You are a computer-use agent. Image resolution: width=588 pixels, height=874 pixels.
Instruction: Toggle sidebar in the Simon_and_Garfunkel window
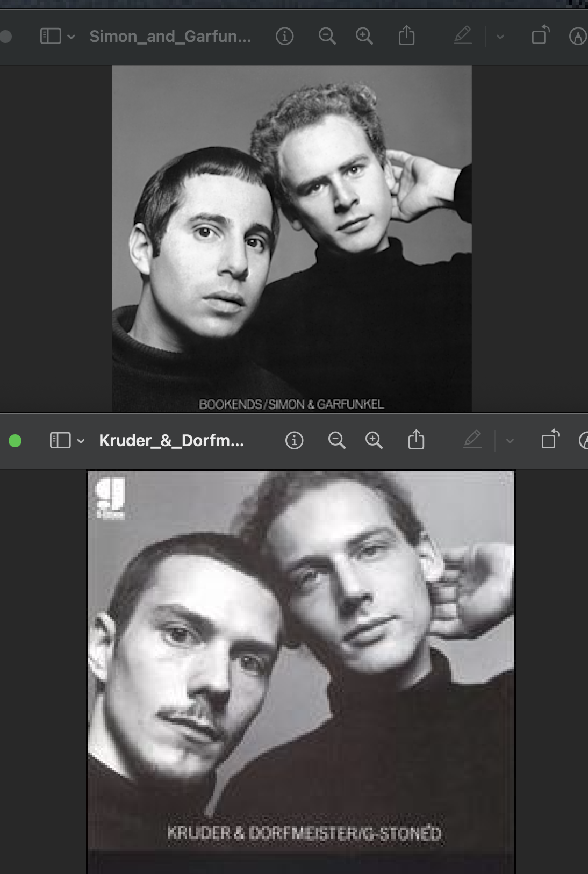click(51, 37)
